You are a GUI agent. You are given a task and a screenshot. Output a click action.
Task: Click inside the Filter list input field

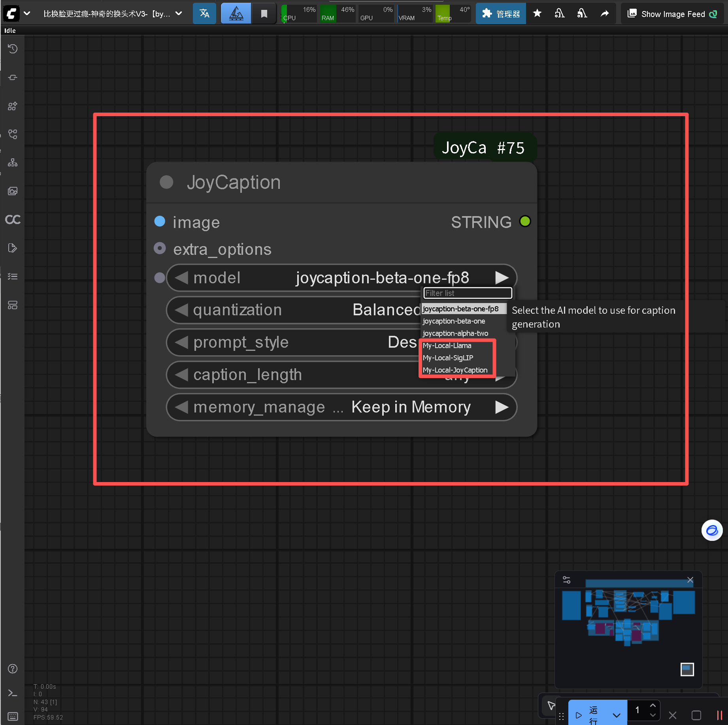coord(467,293)
